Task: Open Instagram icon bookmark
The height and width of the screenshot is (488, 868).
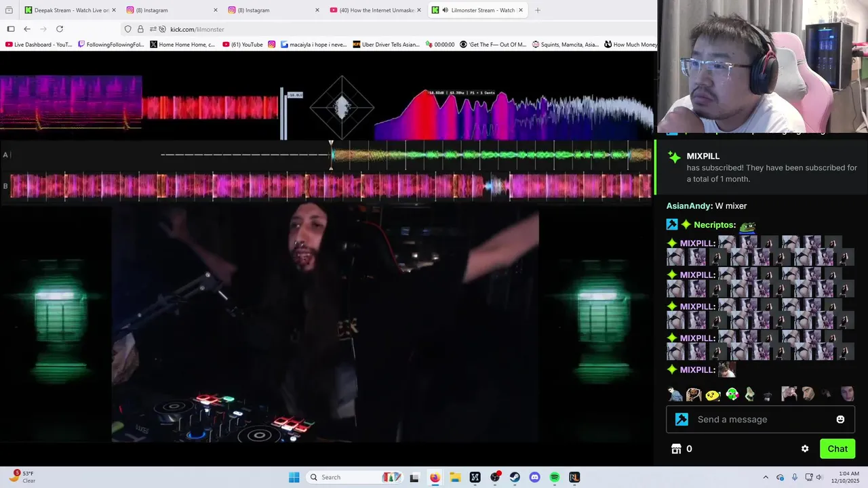Action: (272, 45)
